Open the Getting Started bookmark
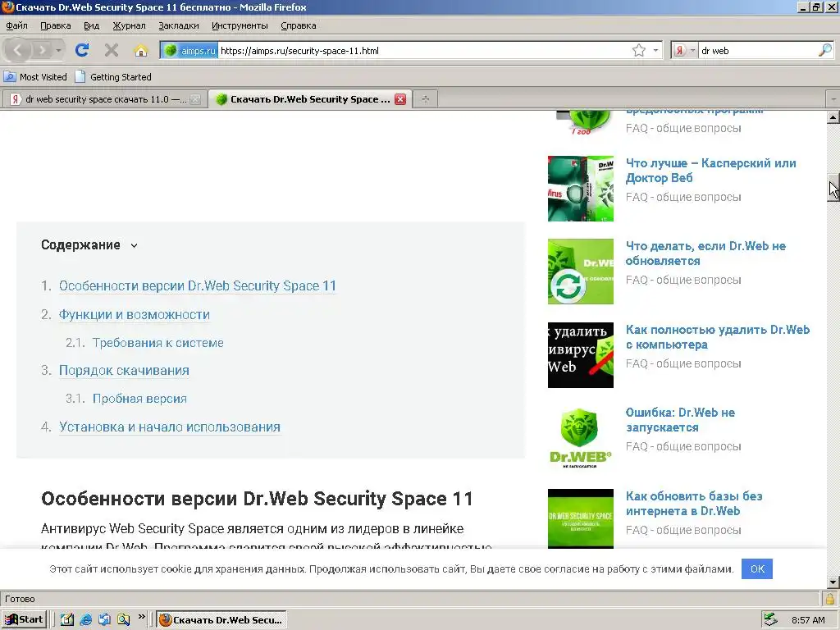The image size is (840, 630). point(113,76)
